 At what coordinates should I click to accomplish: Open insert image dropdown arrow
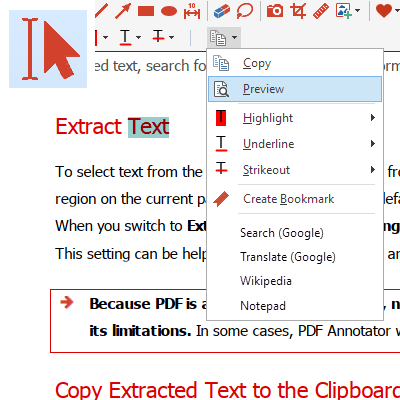pyautogui.click(x=358, y=11)
